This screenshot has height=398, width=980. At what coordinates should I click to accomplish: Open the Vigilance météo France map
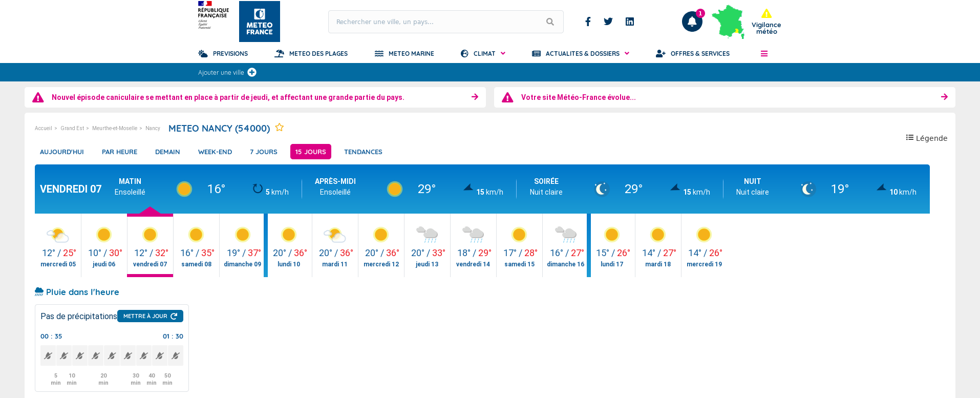(728, 22)
